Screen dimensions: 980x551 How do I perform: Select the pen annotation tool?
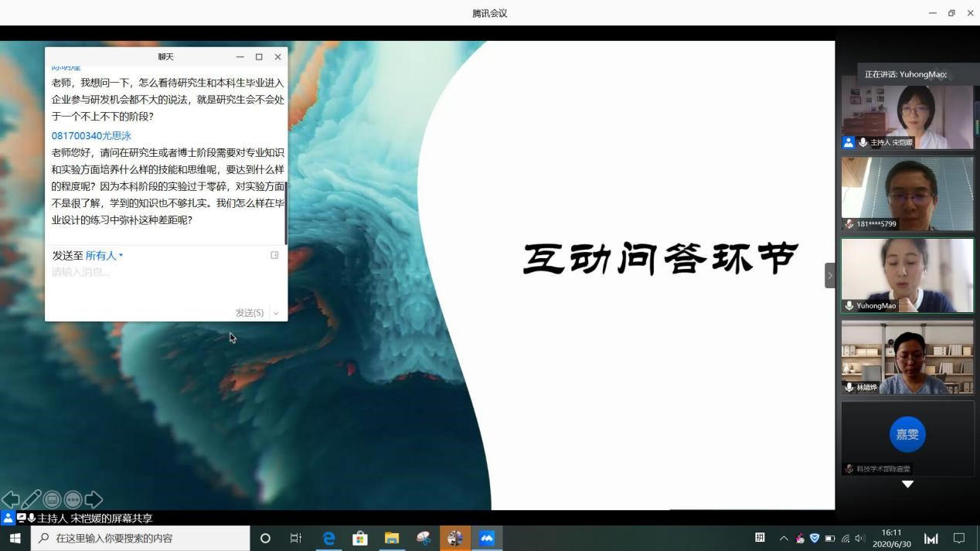point(32,500)
